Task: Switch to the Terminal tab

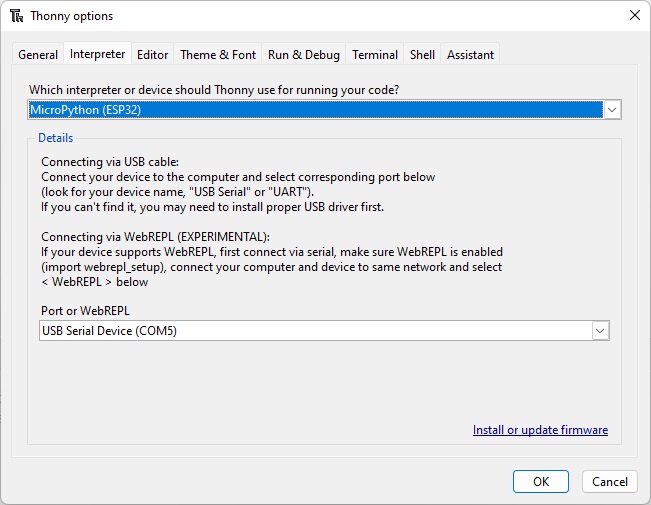Action: (x=375, y=54)
